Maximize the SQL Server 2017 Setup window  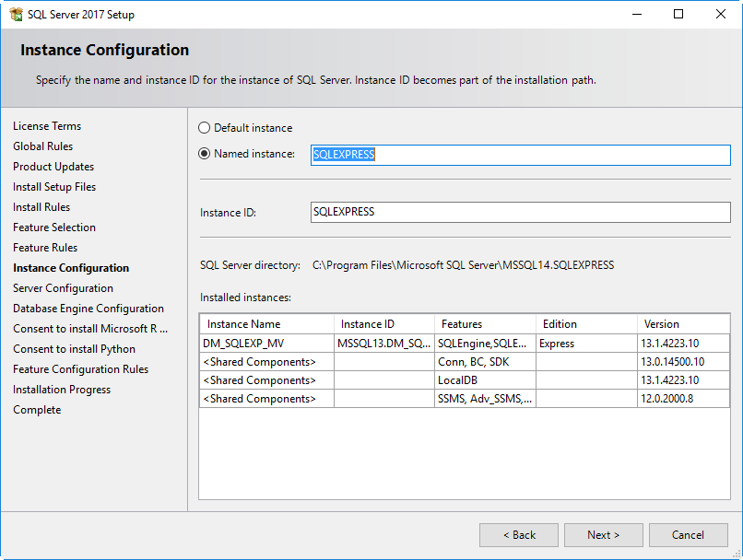[678, 14]
